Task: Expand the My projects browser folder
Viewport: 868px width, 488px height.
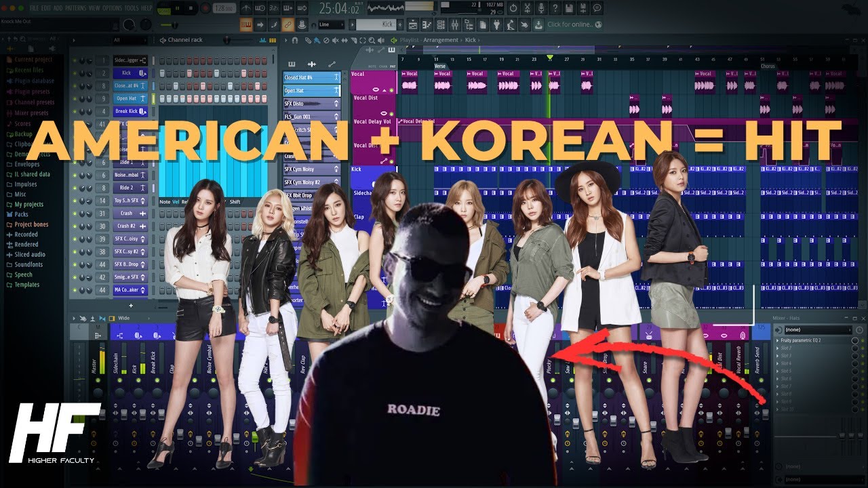Action: click(24, 204)
